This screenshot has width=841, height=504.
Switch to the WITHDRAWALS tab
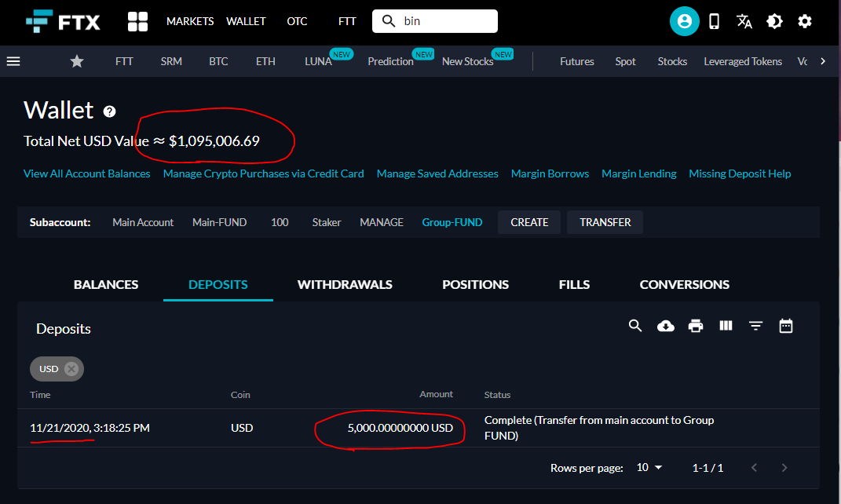click(x=345, y=285)
